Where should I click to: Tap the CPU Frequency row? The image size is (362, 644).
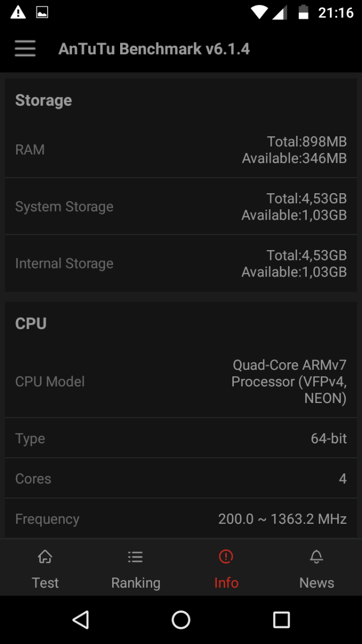(x=181, y=519)
